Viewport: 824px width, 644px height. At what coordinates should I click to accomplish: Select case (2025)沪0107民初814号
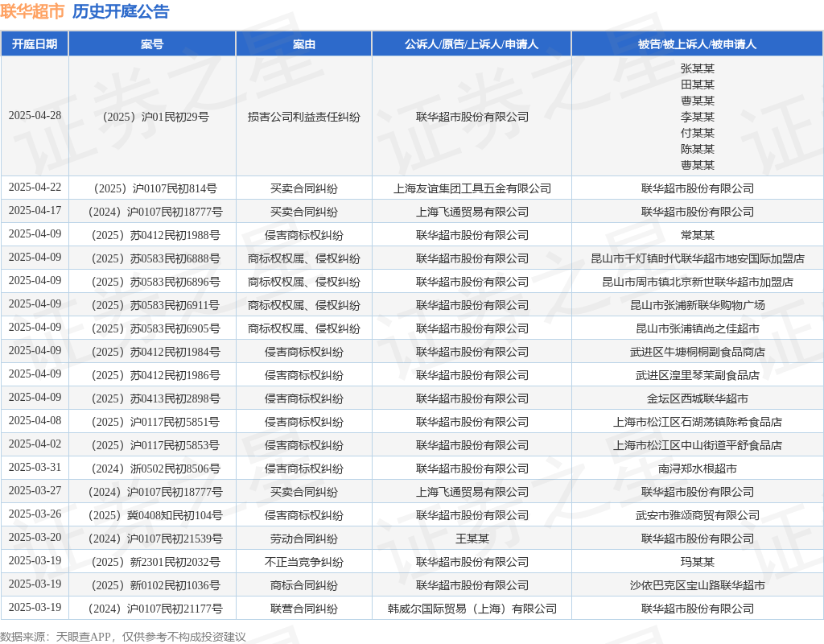tap(155, 188)
